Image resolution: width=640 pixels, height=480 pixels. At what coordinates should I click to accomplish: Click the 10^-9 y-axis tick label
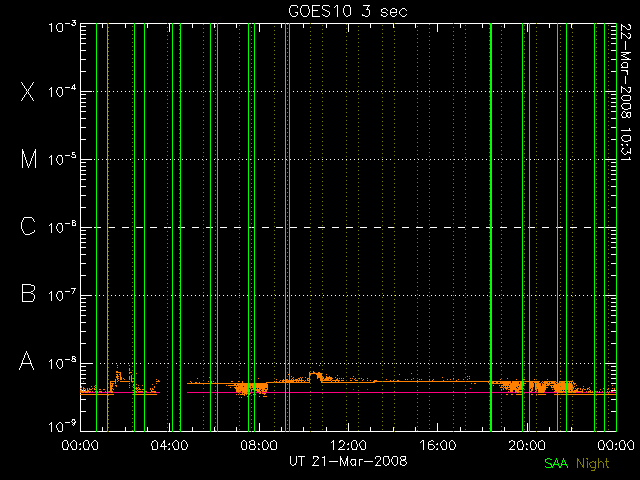click(x=62, y=427)
